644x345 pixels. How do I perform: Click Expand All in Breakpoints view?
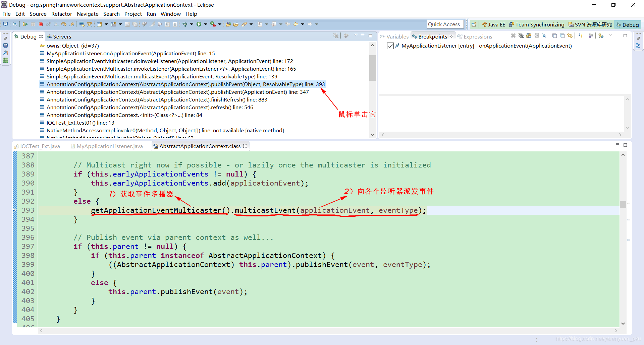[554, 36]
